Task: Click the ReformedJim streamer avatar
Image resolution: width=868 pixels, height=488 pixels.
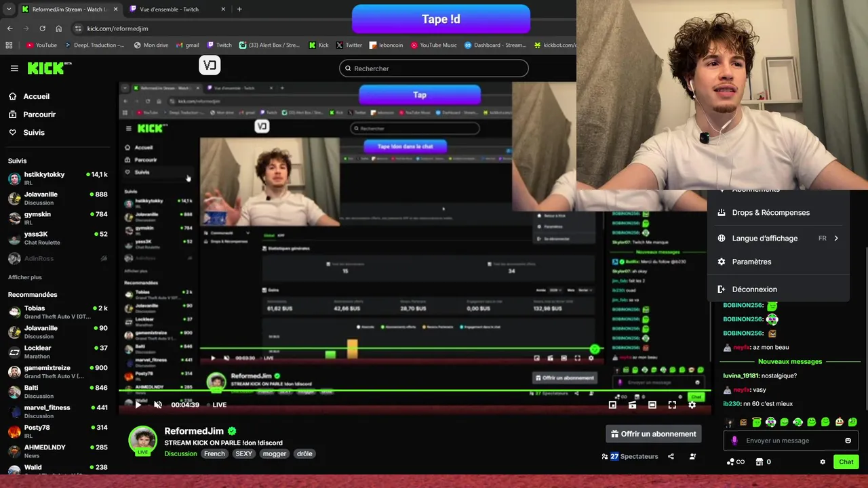Action: (x=143, y=441)
